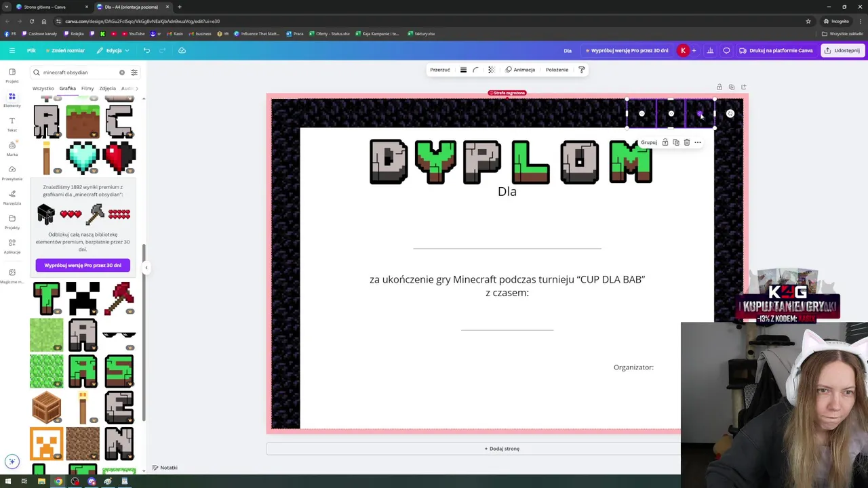The height and width of the screenshot is (488, 868).
Task: Click the design title Dla
Action: click(x=568, y=50)
